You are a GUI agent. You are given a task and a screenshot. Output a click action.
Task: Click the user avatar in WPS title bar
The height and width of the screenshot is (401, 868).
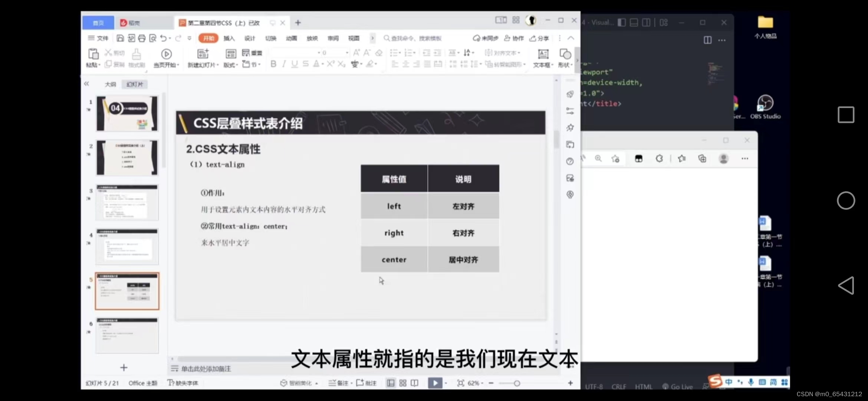531,20
